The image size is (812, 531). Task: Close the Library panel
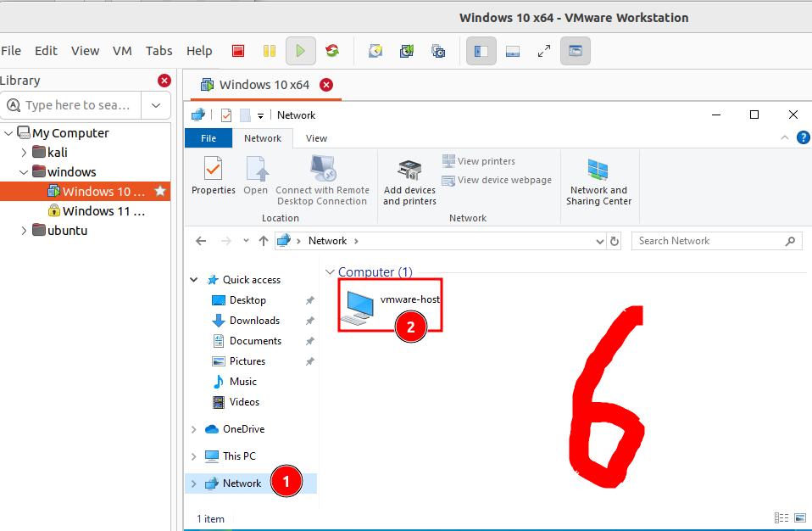click(x=164, y=81)
